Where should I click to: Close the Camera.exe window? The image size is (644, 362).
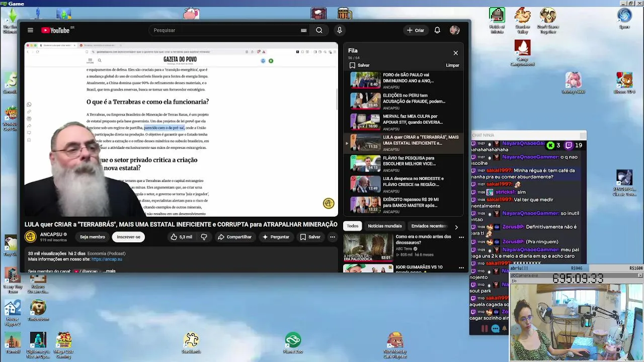pos(640,276)
